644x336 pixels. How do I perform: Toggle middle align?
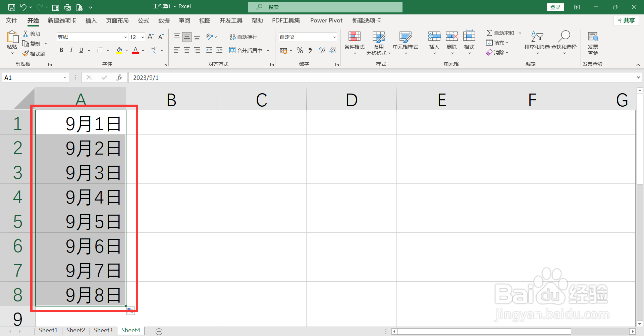click(187, 37)
